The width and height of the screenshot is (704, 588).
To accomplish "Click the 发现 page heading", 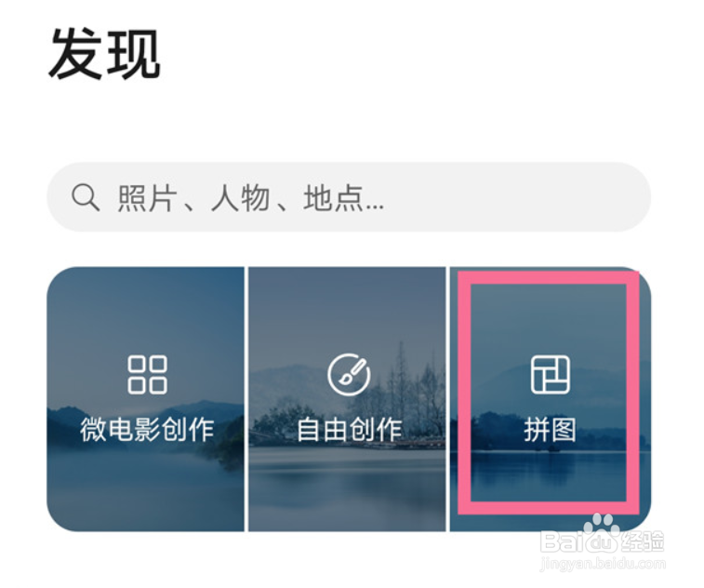I will 104,54.
